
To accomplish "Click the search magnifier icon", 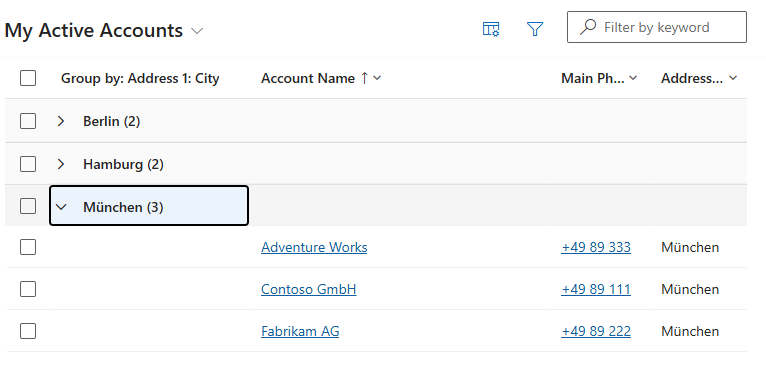I will click(588, 27).
